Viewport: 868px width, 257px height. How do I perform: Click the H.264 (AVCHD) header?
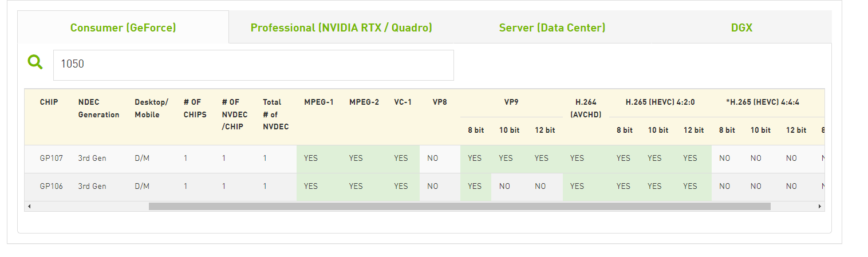pyautogui.click(x=586, y=109)
